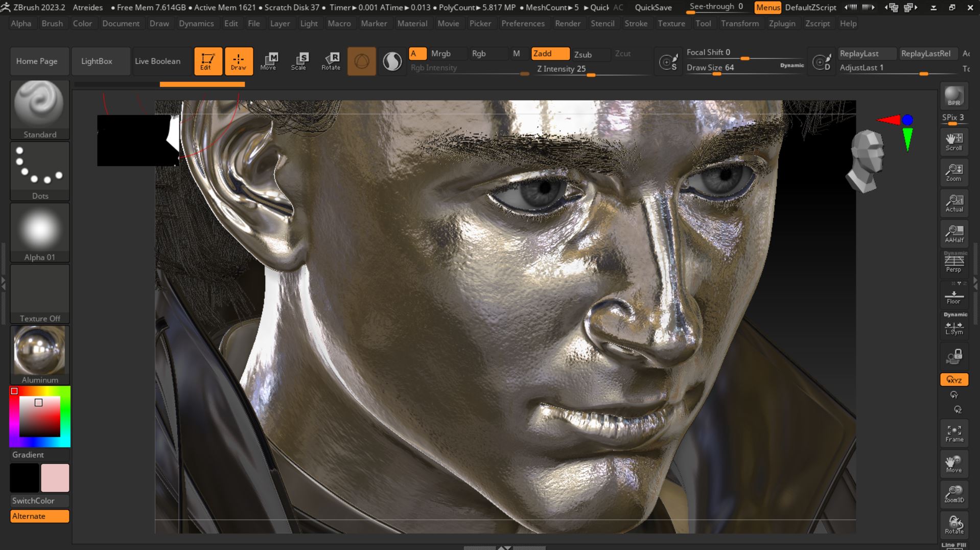Screen dimensions: 980x550
Task: Select Y-axis rotation icon
Action: [x=954, y=395]
